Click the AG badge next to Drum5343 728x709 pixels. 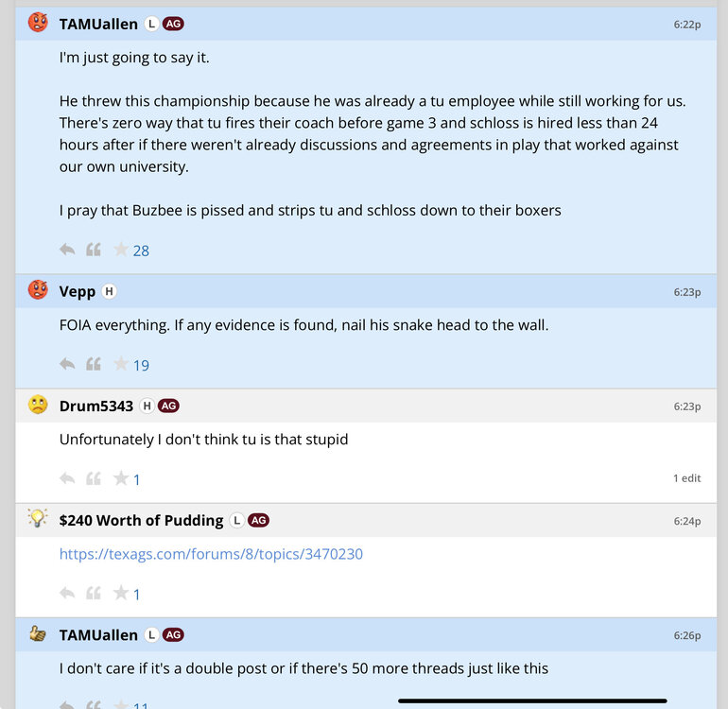tap(168, 406)
